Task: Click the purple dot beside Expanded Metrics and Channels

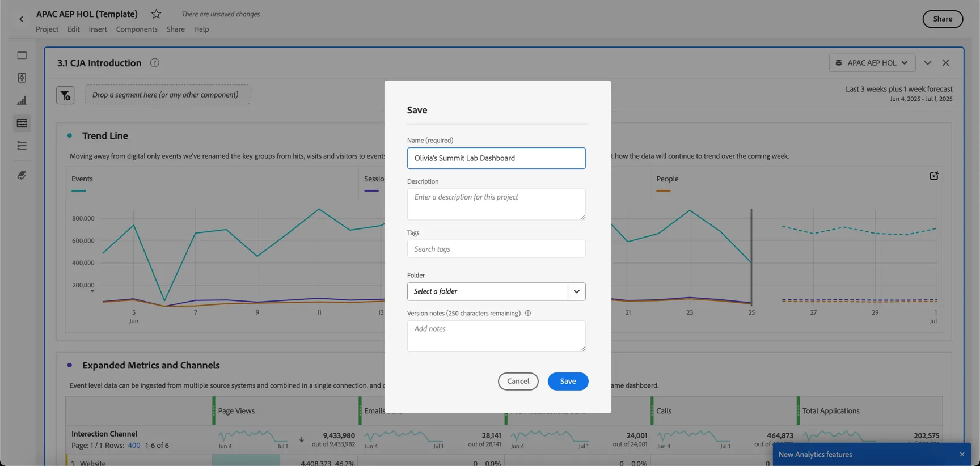Action: coord(70,365)
